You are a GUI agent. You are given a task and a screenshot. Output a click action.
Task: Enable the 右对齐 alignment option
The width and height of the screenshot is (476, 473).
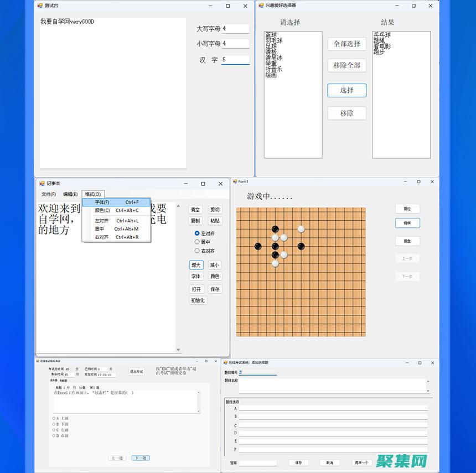pos(197,251)
